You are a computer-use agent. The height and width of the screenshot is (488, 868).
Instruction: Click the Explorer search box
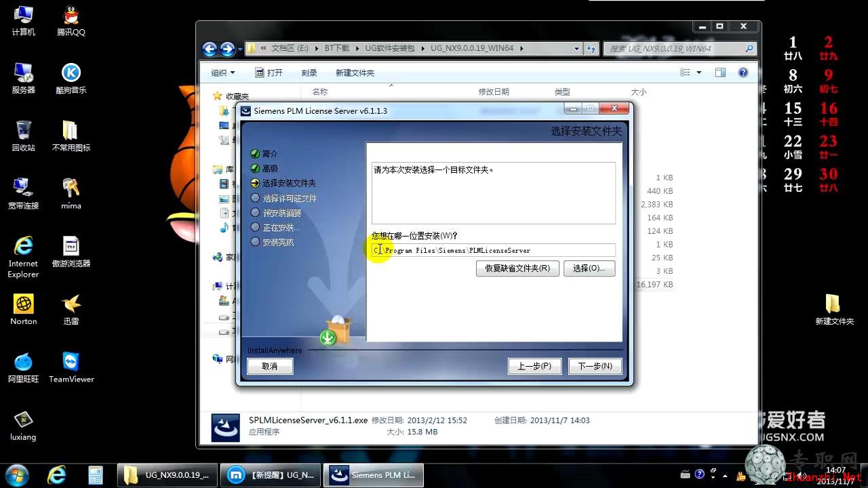679,49
